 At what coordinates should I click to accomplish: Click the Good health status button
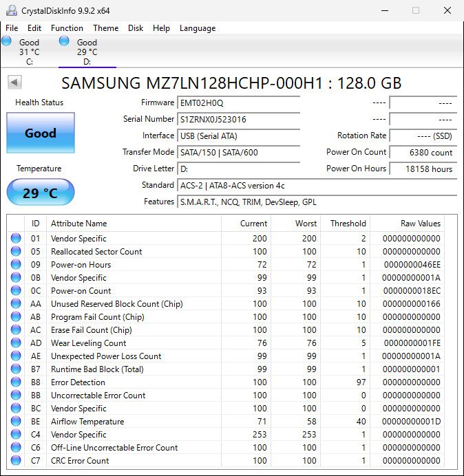pos(41,133)
